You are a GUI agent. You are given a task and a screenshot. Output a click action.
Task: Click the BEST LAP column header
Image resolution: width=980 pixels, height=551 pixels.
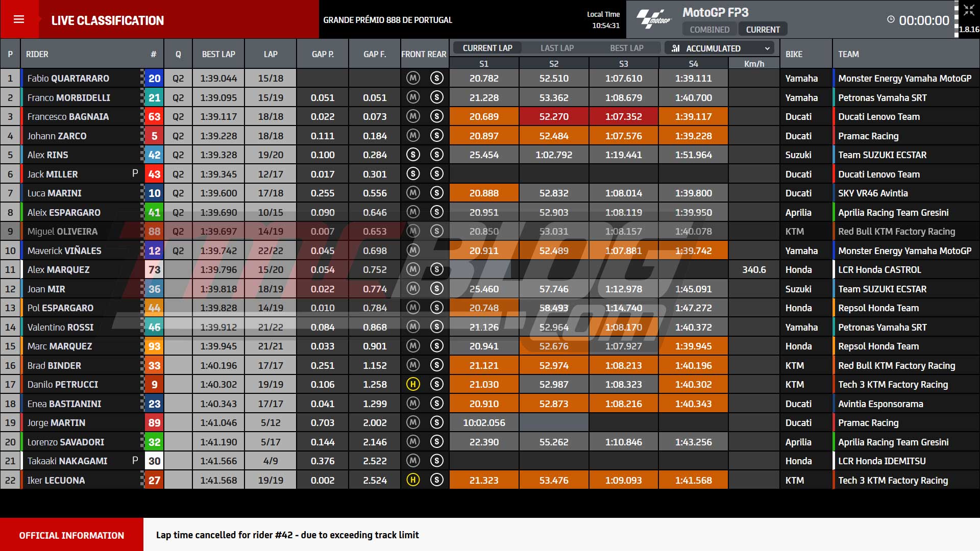coord(218,54)
